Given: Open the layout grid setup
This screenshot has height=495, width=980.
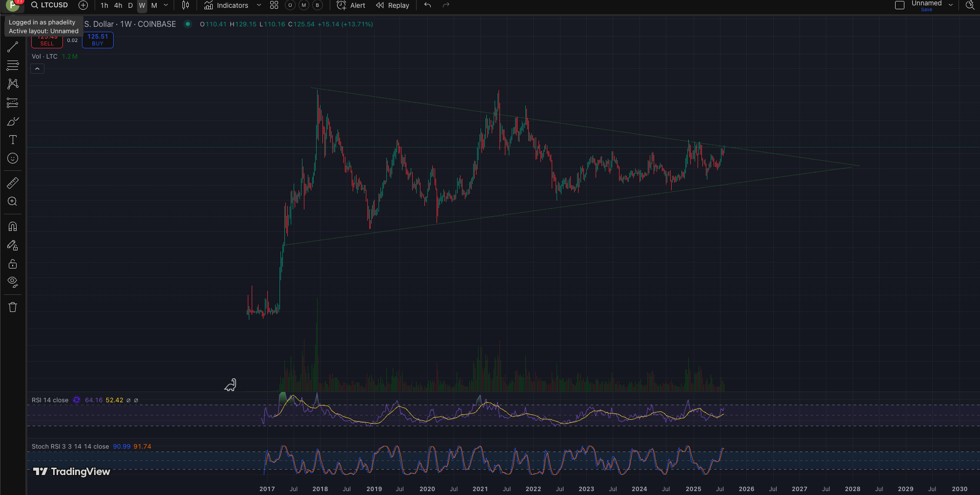Looking at the screenshot, I should click(274, 5).
